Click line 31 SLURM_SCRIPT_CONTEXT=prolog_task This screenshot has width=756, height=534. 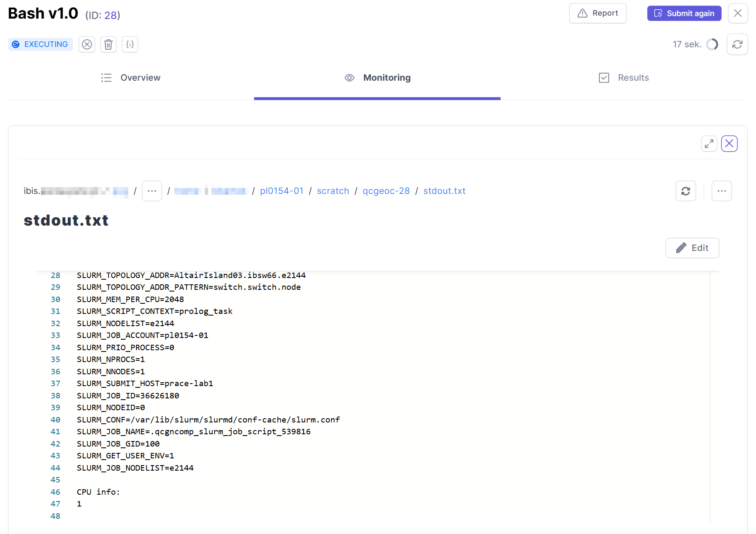(154, 311)
